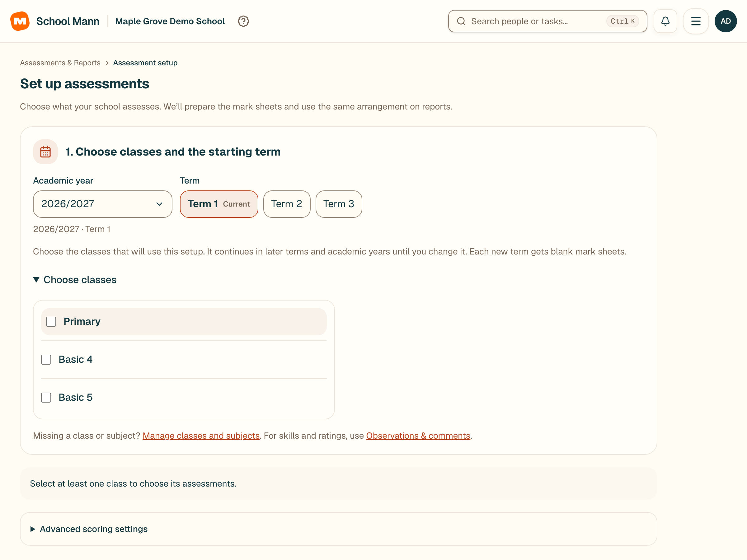Image resolution: width=747 pixels, height=560 pixels.
Task: Open the AD user avatar
Action: (x=726, y=21)
